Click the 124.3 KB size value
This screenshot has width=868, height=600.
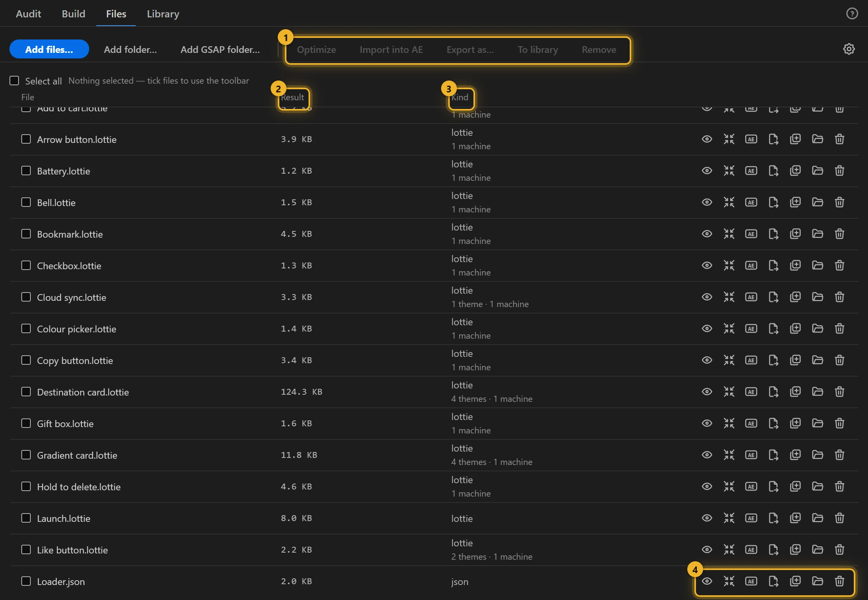(x=301, y=392)
